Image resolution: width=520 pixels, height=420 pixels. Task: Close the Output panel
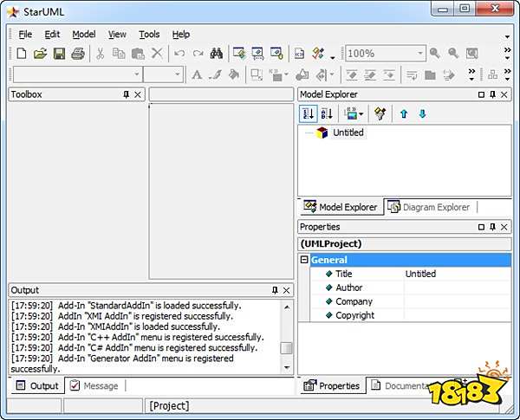pyautogui.click(x=287, y=290)
